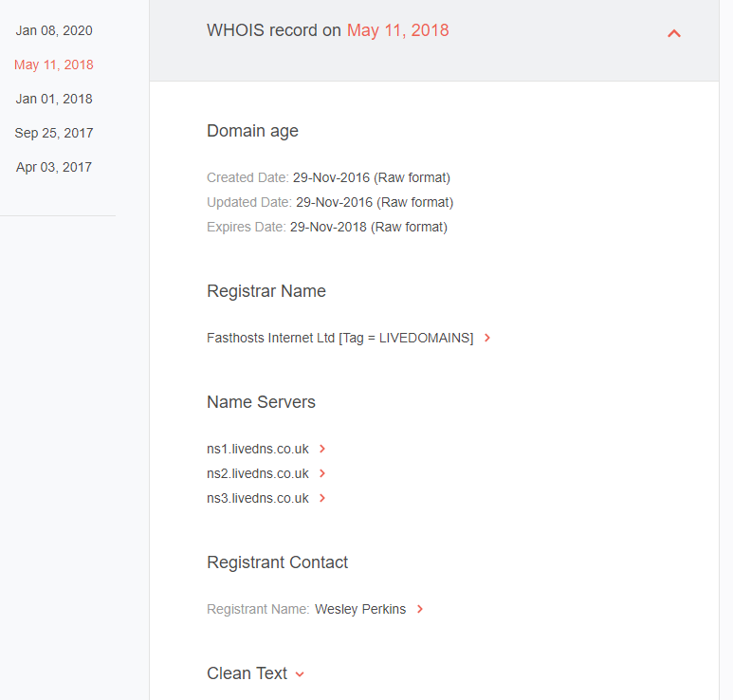This screenshot has height=700, width=733.
Task: Click the arrow icon beside ns2.livedns.co.uk
Action: [x=322, y=473]
